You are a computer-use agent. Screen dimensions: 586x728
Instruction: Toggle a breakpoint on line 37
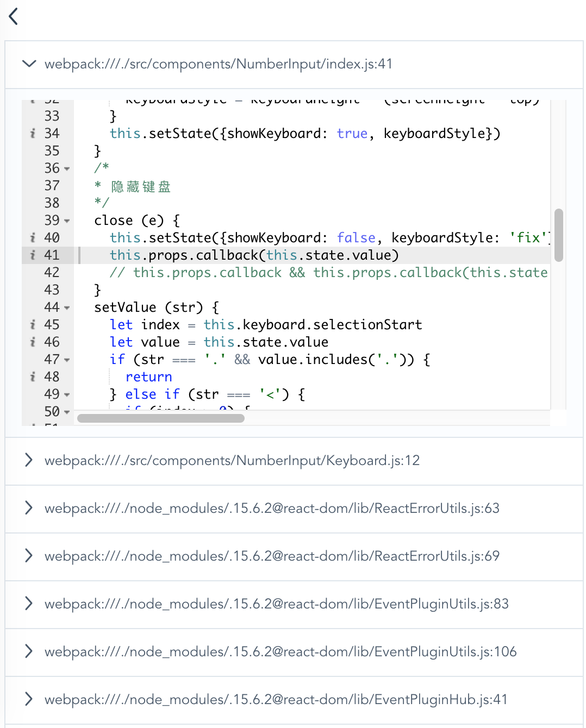(52, 185)
